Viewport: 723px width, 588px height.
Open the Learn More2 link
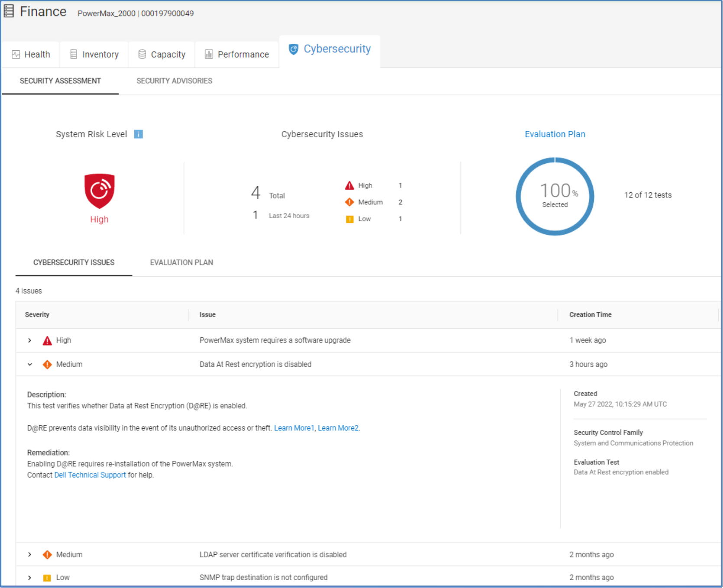pos(338,428)
